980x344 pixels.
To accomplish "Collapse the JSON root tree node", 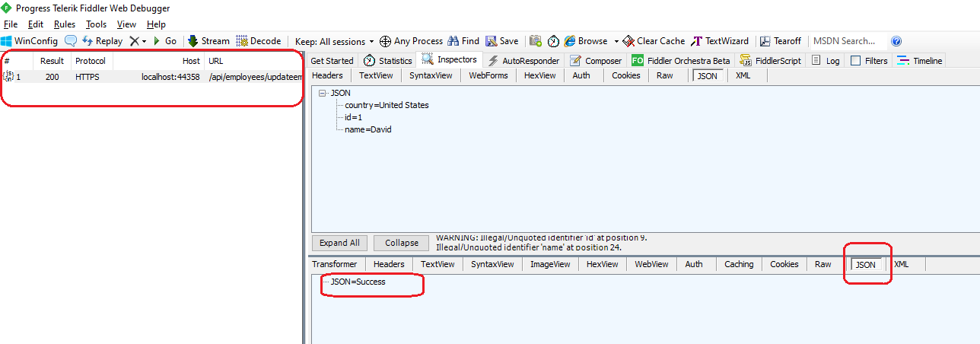I will [x=323, y=93].
